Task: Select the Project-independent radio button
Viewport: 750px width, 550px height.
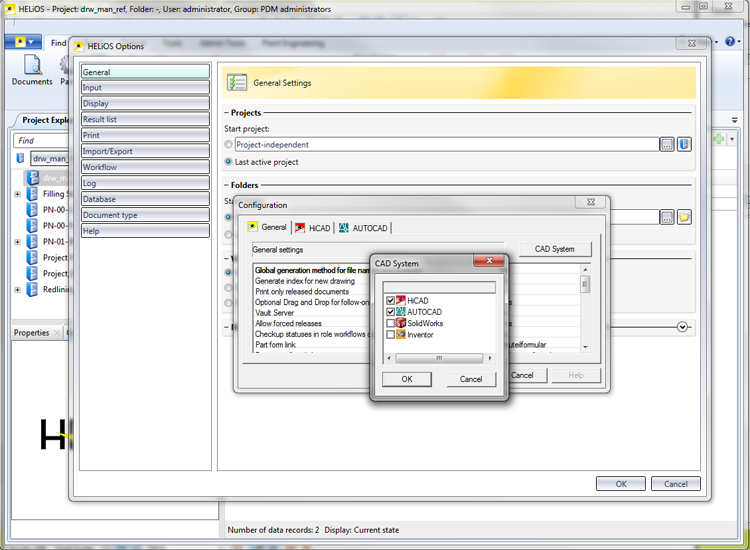Action: [x=229, y=144]
